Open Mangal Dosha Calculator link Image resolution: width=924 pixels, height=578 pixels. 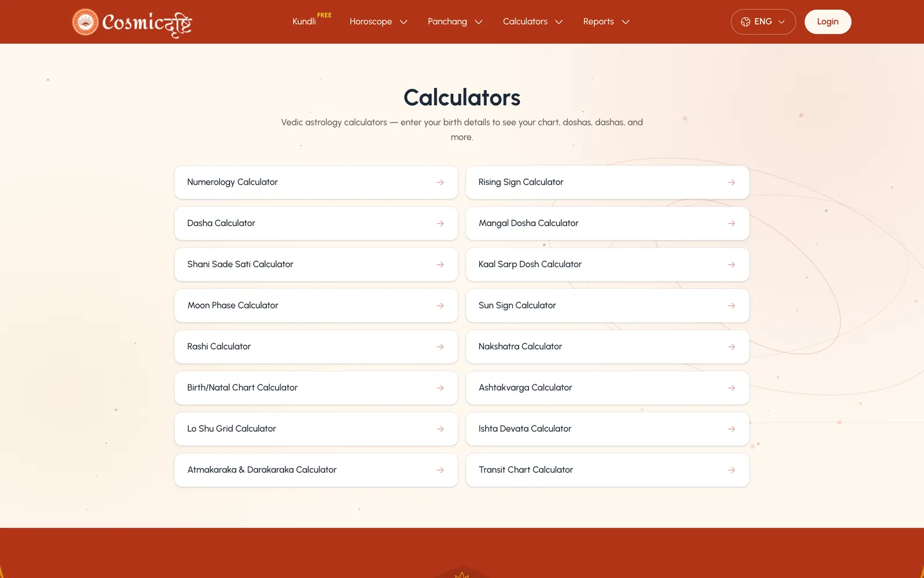pos(608,224)
